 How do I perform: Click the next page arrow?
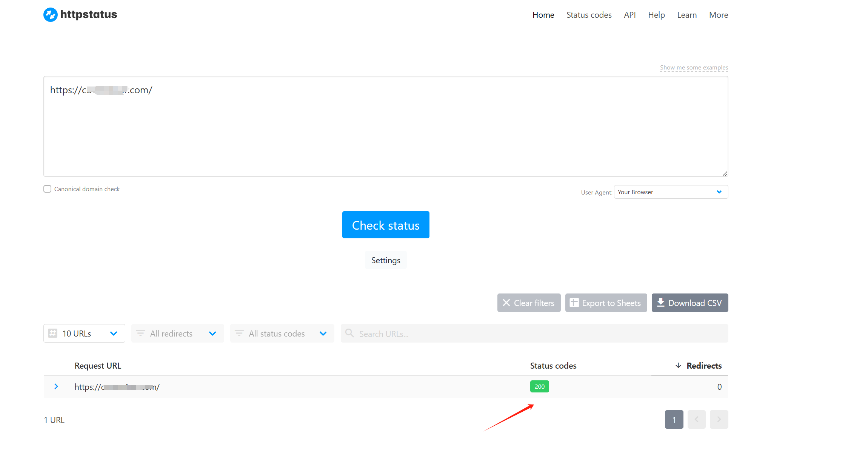(719, 419)
